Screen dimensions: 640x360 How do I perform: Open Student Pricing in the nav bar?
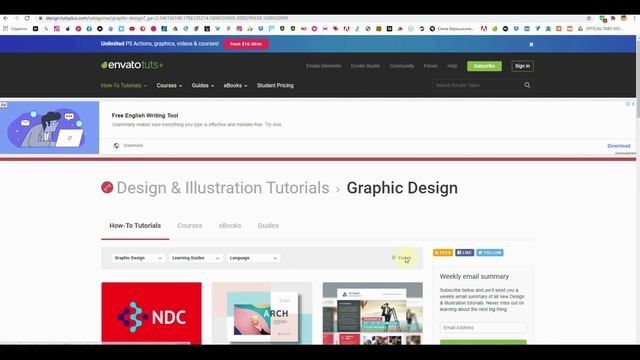point(275,85)
